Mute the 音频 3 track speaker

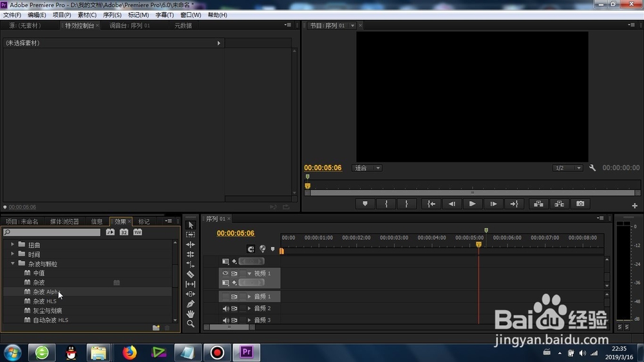point(225,319)
